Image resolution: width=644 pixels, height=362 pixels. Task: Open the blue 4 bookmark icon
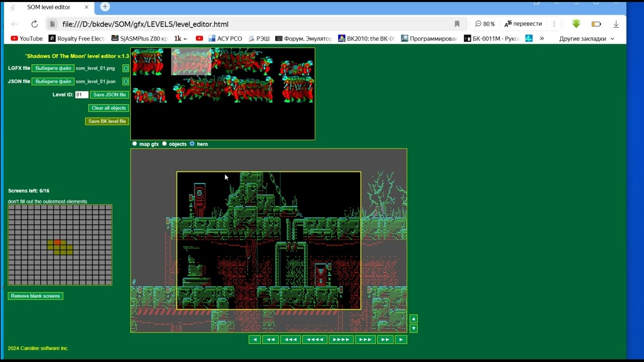tap(529, 38)
